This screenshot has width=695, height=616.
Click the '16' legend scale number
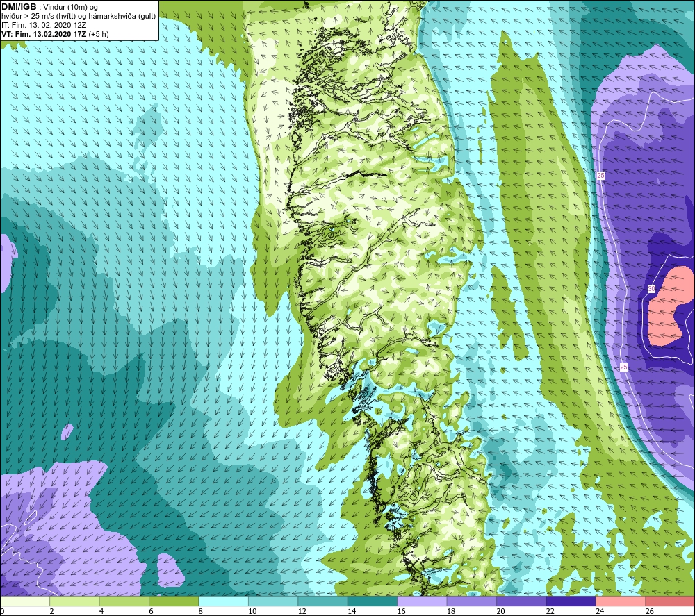[x=401, y=611]
